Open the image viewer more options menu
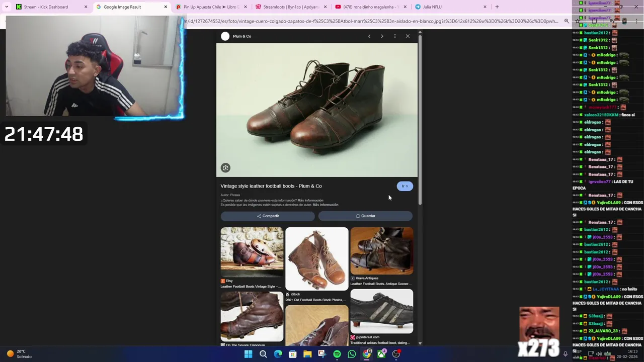Screen dimensions: 644x362 coord(395,36)
